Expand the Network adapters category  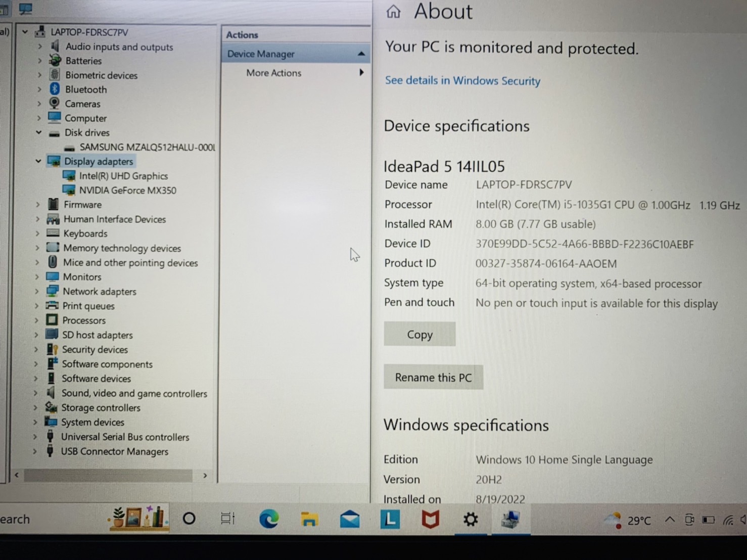37,292
